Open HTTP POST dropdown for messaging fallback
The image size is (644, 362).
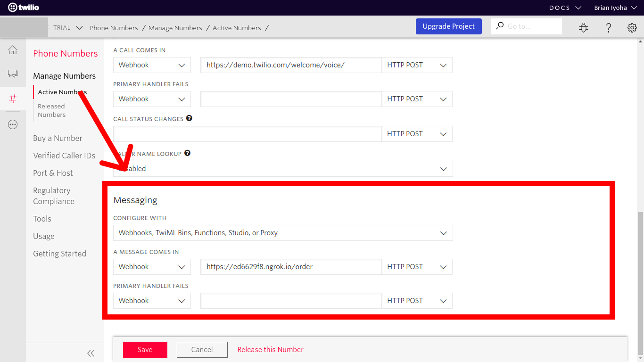(417, 301)
